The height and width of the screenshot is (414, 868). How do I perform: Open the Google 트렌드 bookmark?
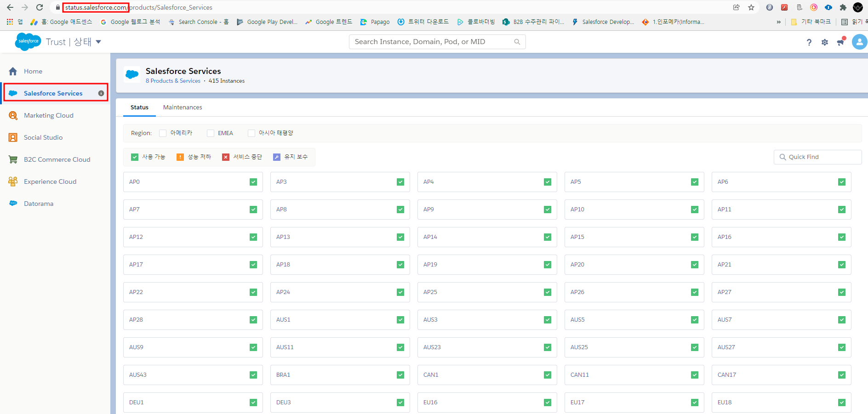click(329, 22)
